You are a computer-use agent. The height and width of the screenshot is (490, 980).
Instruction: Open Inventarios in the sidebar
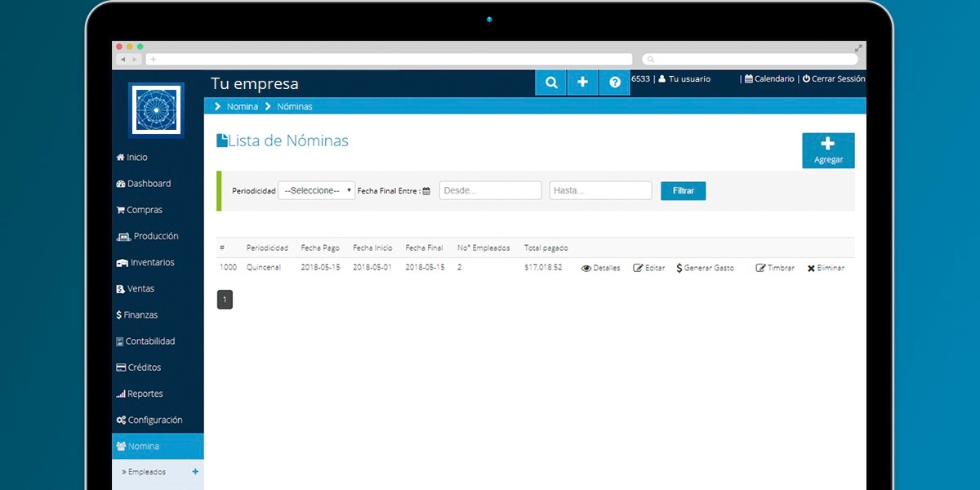tap(146, 262)
